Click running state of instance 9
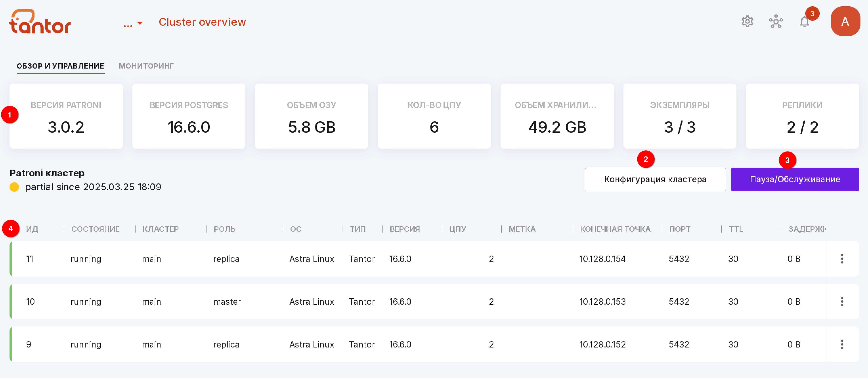This screenshot has width=868, height=378. [86, 344]
